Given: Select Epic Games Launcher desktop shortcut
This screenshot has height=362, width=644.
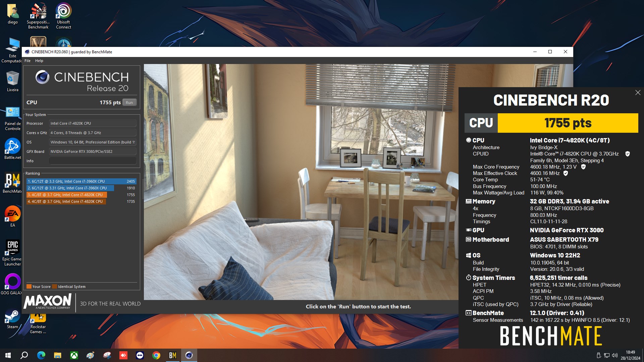Looking at the screenshot, I should [x=13, y=253].
